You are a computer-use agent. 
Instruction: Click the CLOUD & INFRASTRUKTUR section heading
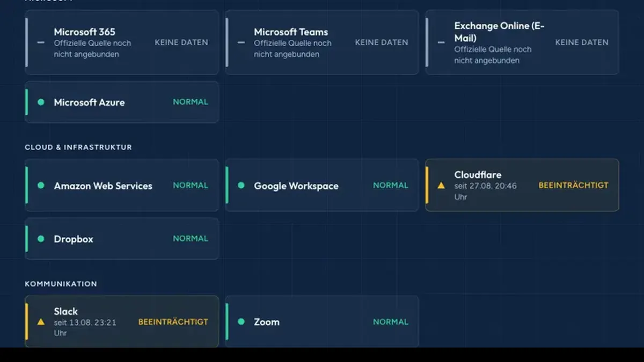78,147
